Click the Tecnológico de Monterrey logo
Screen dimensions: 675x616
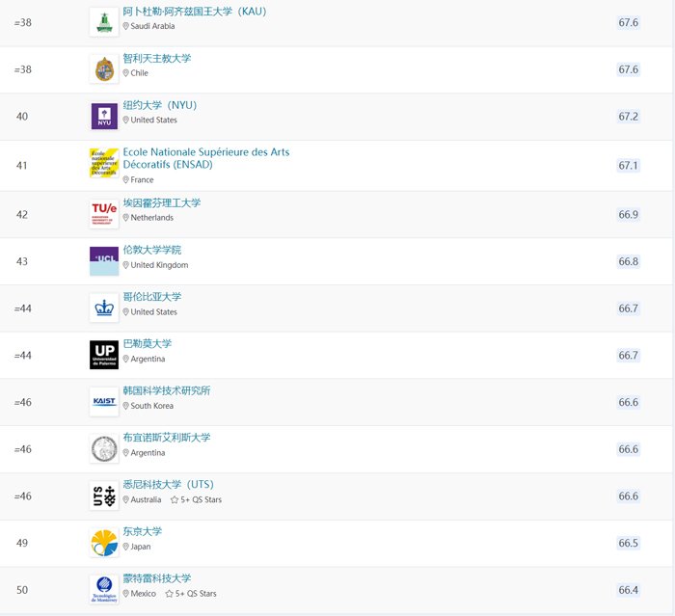coord(104,590)
